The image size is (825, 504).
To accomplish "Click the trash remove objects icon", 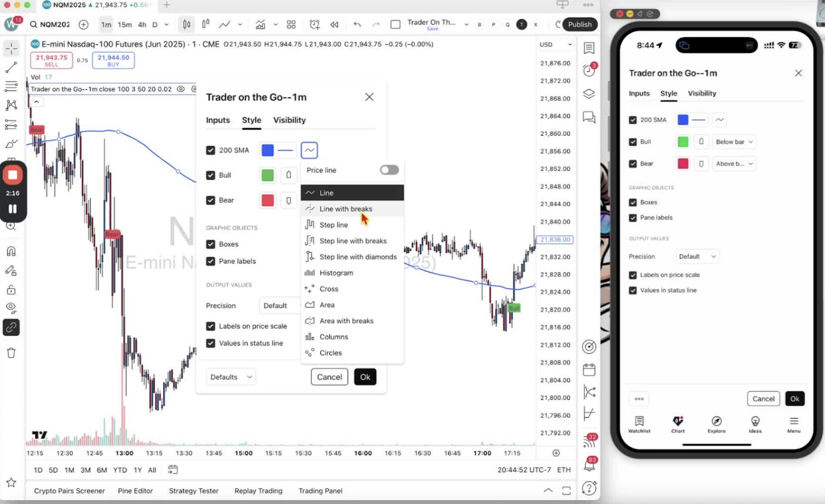I will click(x=11, y=352).
